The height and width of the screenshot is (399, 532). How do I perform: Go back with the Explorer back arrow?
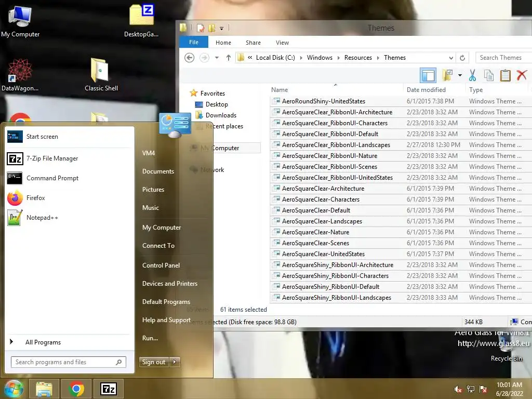pyautogui.click(x=189, y=58)
